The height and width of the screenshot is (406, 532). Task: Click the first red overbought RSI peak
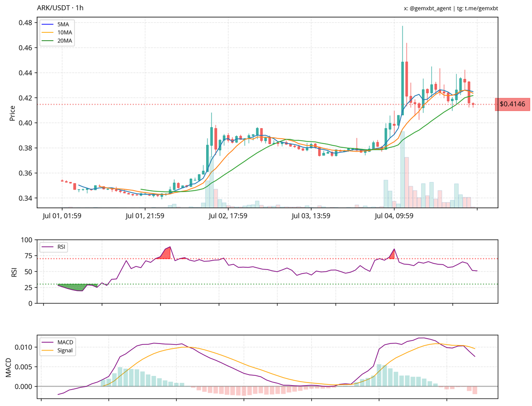coord(165,254)
